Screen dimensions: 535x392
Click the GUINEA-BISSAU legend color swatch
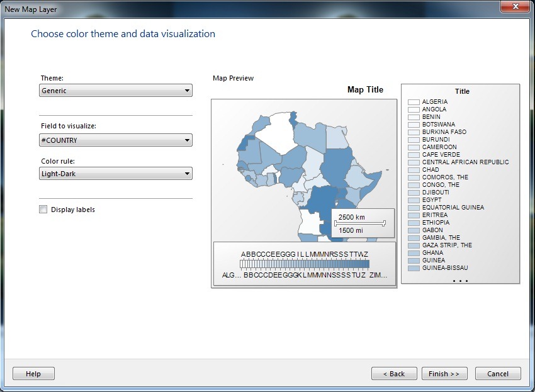[414, 268]
